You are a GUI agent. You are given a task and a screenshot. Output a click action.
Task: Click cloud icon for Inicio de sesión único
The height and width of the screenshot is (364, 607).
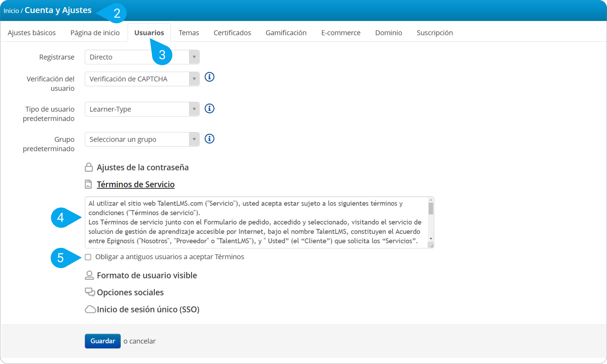click(90, 309)
